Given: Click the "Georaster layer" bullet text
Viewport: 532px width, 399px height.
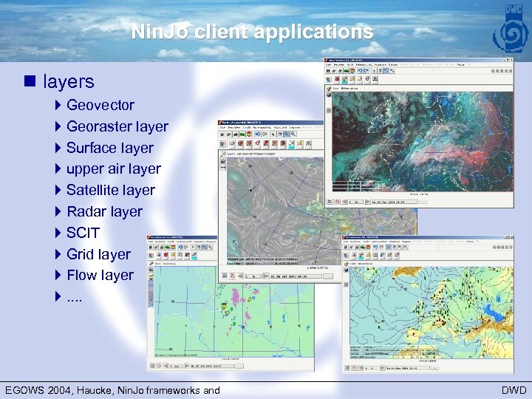Looking at the screenshot, I should pos(117,126).
